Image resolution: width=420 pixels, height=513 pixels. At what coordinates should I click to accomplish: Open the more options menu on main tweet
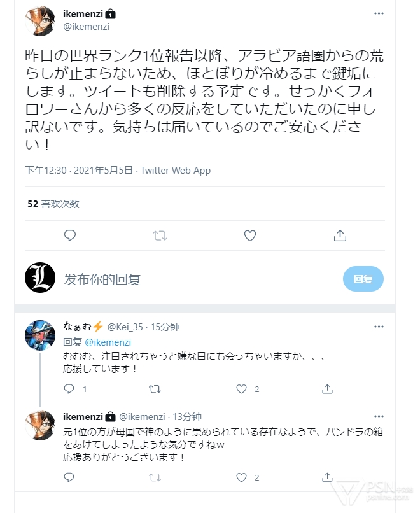[x=379, y=14]
